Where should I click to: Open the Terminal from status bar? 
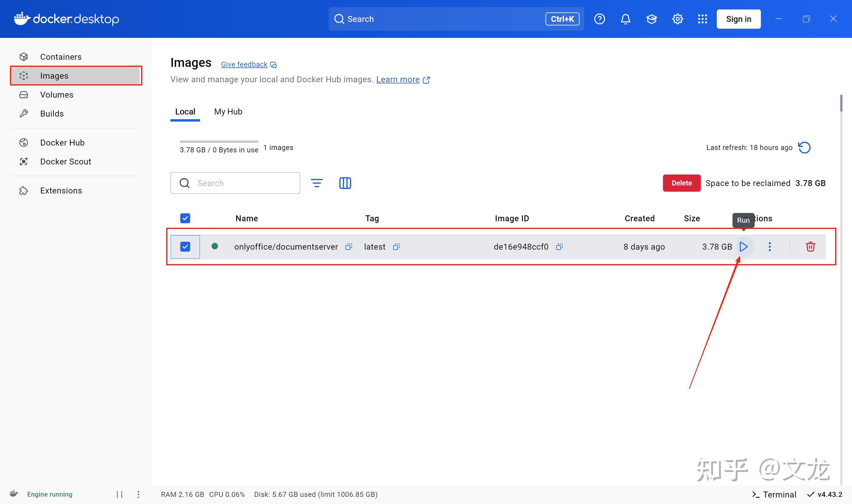(774, 495)
